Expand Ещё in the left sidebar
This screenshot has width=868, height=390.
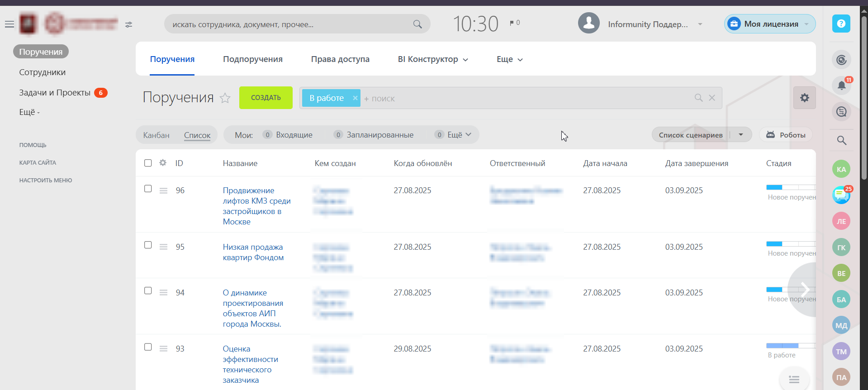pos(29,112)
